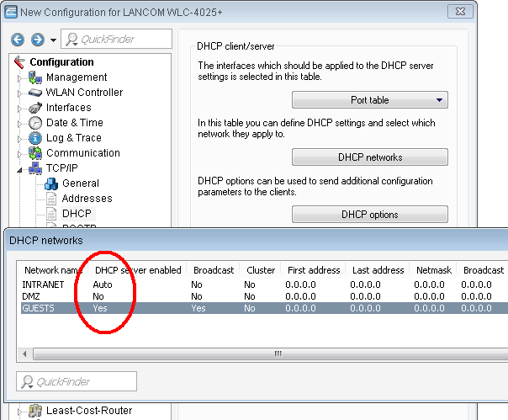Image resolution: width=508 pixels, height=420 pixels.
Task: Select the Management icon in tree
Action: coord(35,77)
